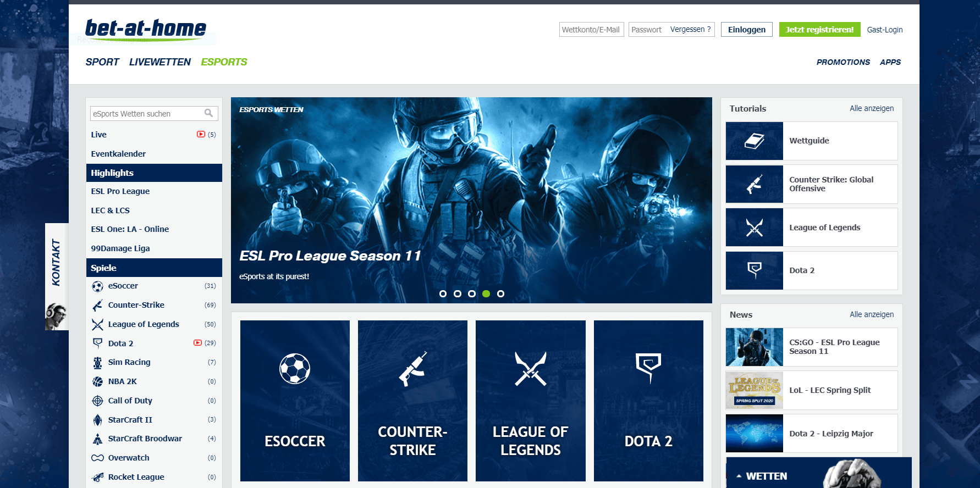This screenshot has height=488, width=980.
Task: Click the Dota 2 tutorial shield icon
Action: pos(755,271)
